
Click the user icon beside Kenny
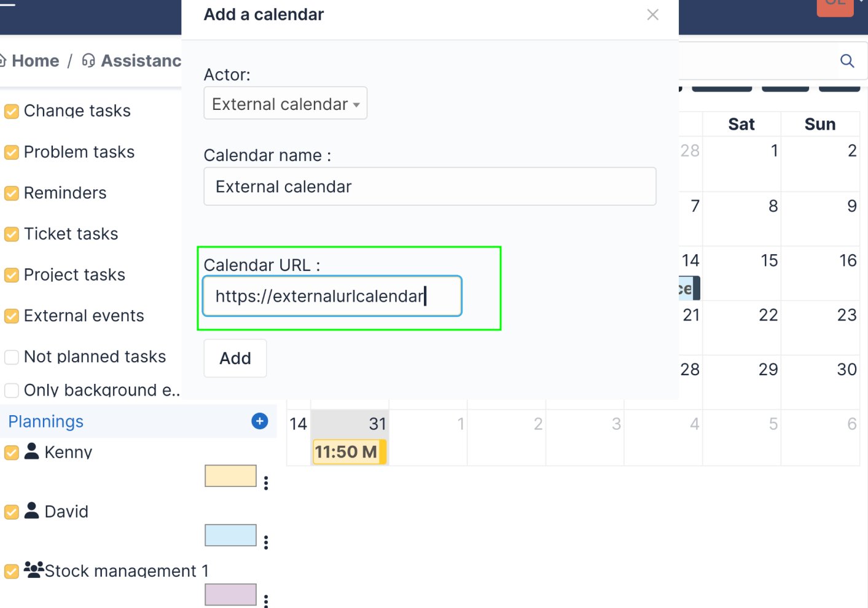(x=31, y=451)
